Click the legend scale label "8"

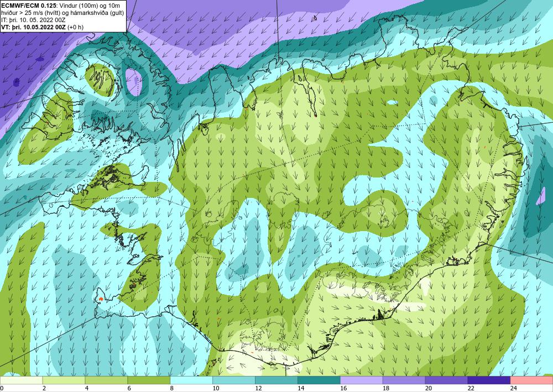tap(172, 388)
